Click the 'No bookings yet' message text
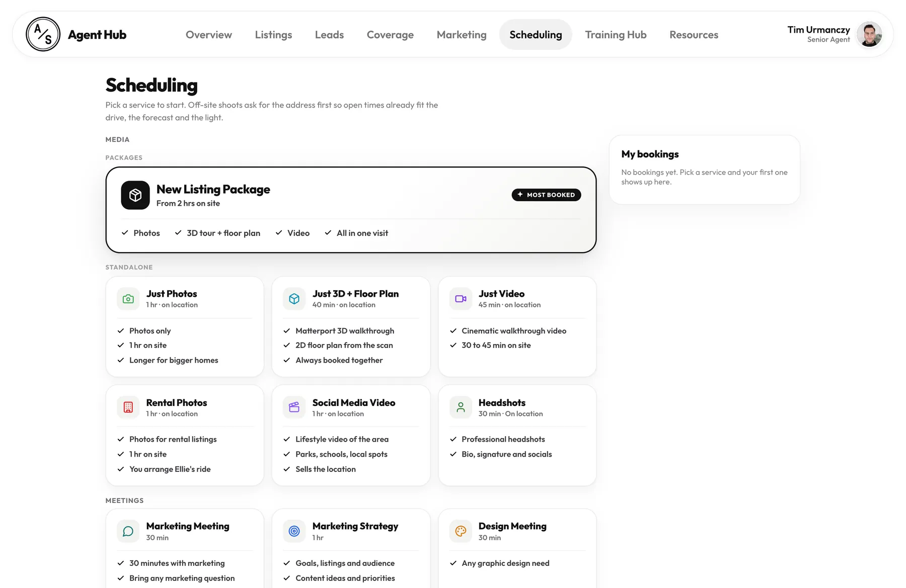This screenshot has height=588, width=906. pos(704,177)
